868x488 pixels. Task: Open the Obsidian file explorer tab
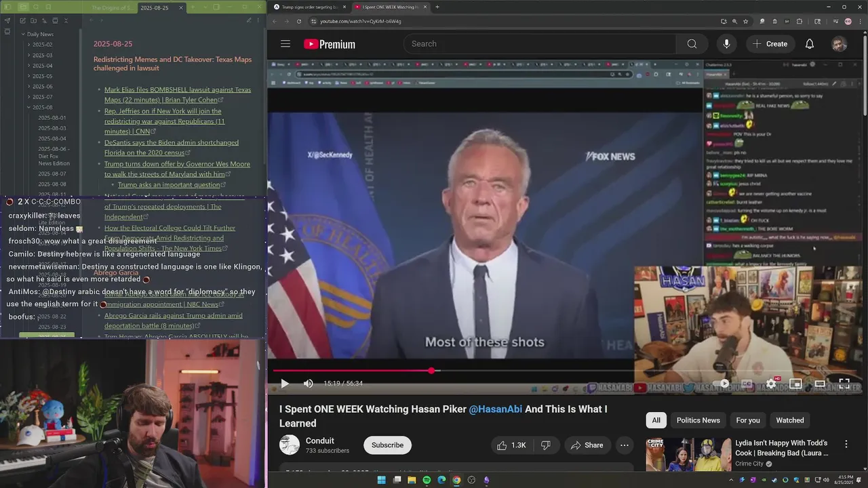tap(23, 7)
